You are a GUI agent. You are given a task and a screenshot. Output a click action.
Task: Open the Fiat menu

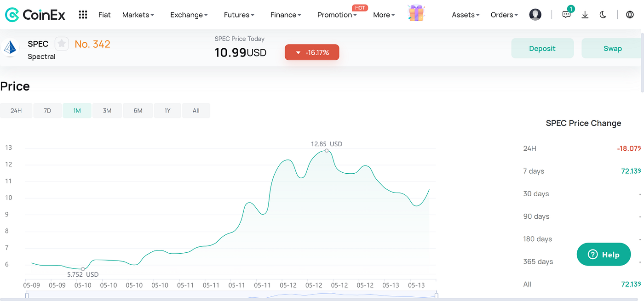pos(104,14)
